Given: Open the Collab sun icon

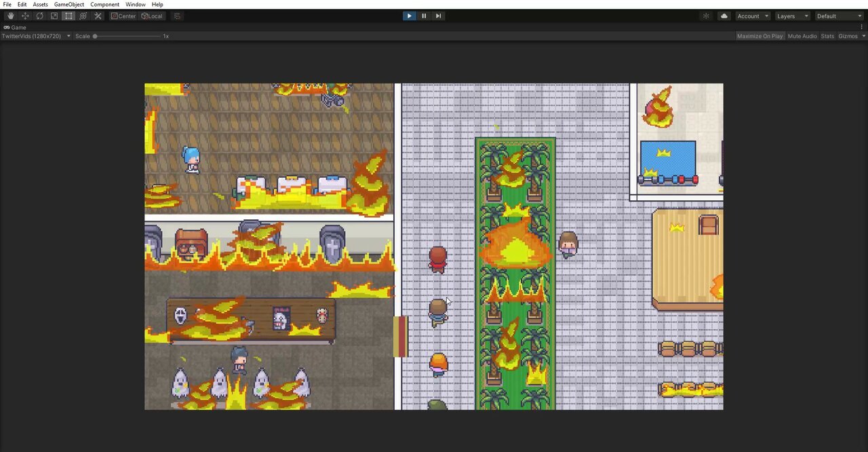Looking at the screenshot, I should 706,16.
